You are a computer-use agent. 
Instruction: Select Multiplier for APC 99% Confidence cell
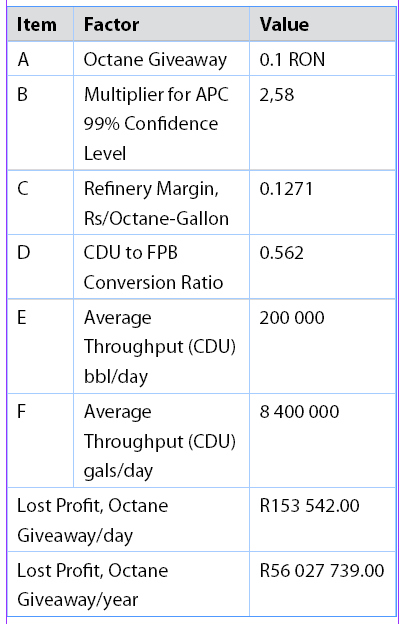tap(161, 123)
